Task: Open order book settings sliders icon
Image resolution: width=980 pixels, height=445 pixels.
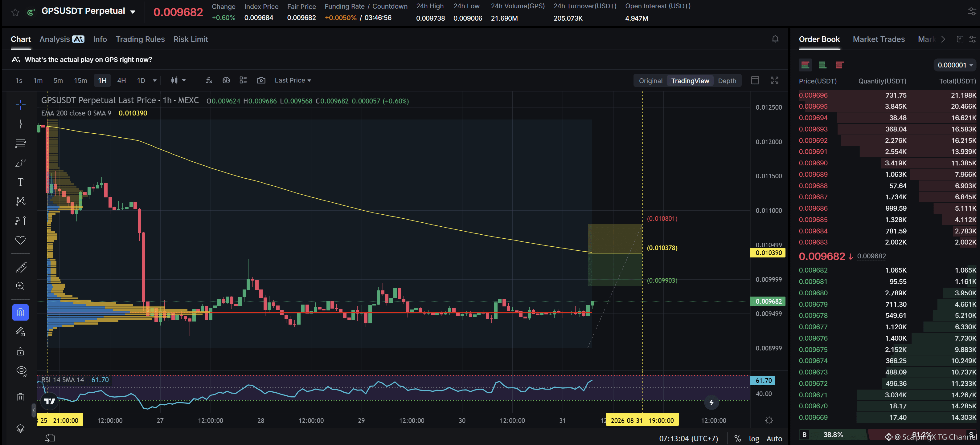Action: (972, 39)
